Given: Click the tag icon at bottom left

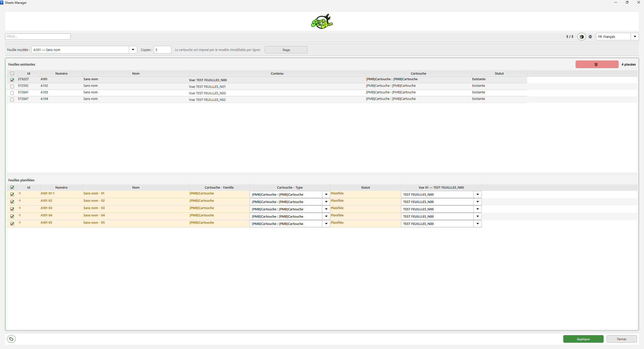Looking at the screenshot, I should pyautogui.click(x=11, y=339).
